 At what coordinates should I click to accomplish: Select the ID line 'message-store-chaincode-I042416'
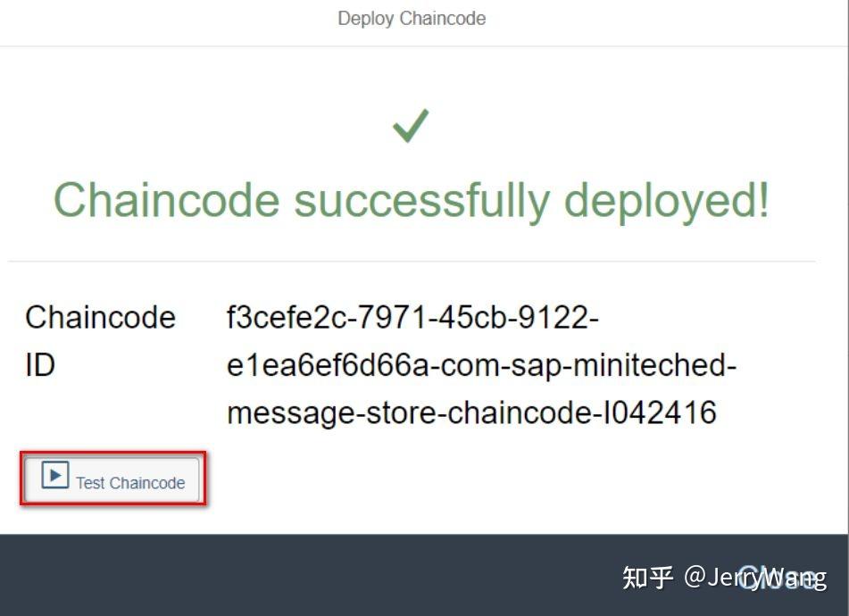(471, 412)
